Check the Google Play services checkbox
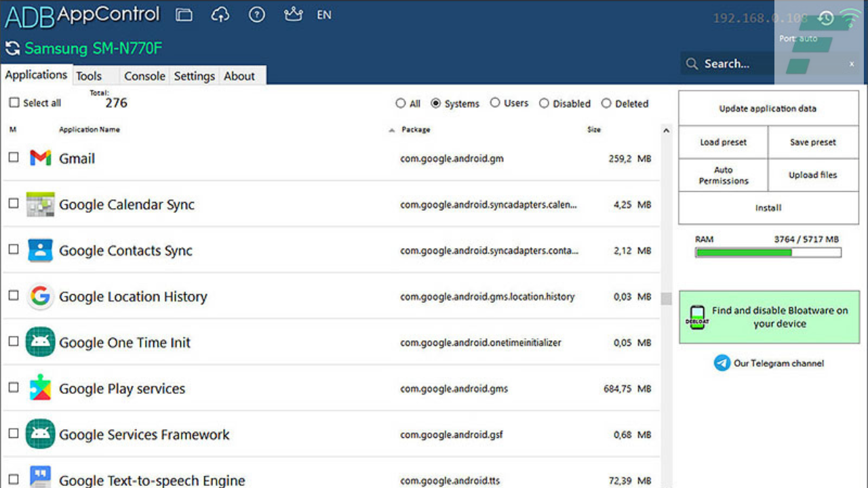 pos(14,387)
